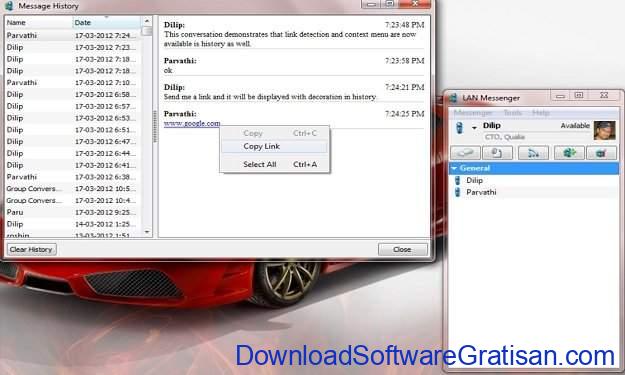Click the send file toolbar button
625x375 pixels.
point(497,153)
